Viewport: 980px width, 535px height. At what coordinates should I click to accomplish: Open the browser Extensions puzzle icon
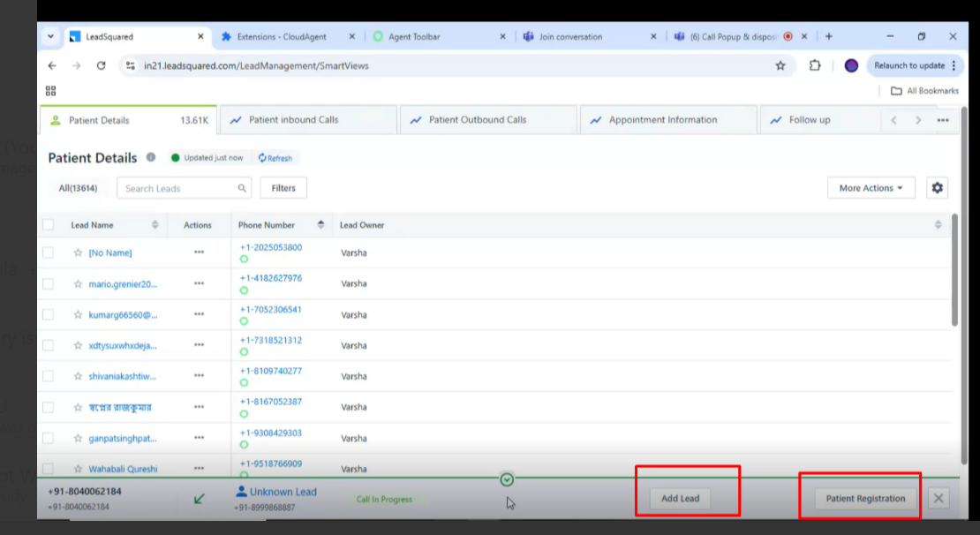pyautogui.click(x=814, y=65)
